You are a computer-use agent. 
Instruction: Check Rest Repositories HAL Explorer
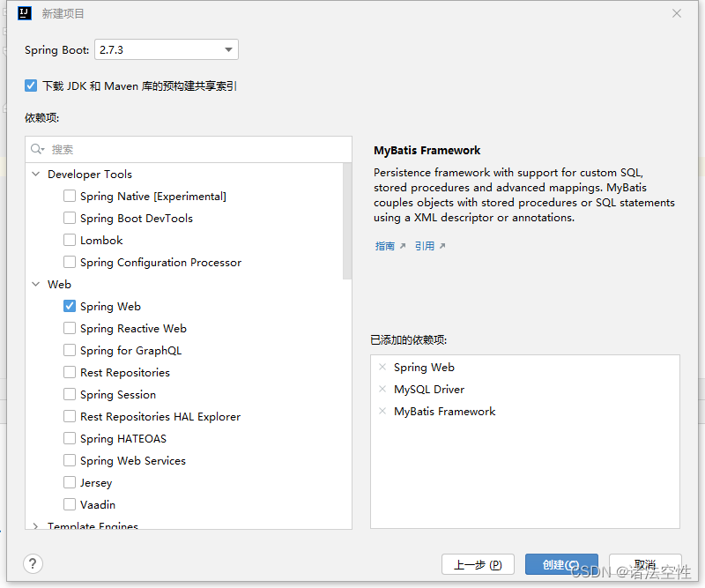pyautogui.click(x=70, y=417)
